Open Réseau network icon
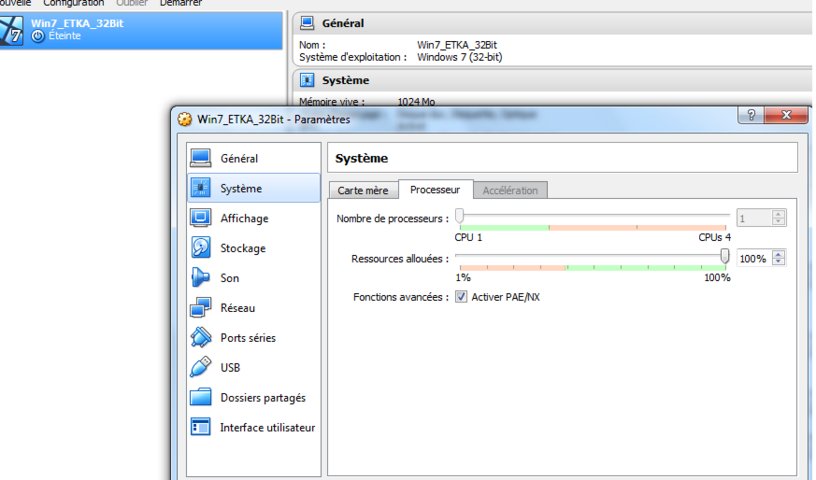The width and height of the screenshot is (816, 480). click(x=201, y=308)
